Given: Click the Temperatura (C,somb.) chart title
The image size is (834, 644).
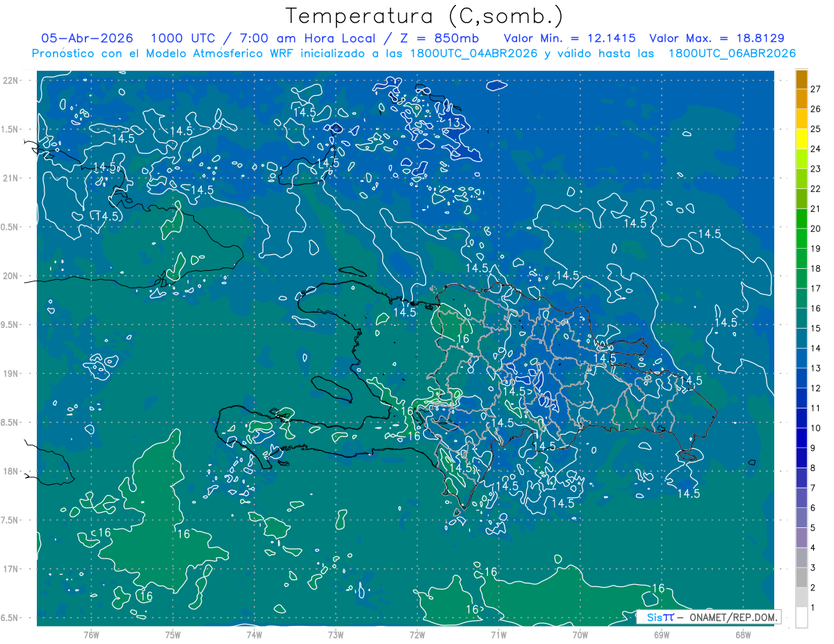Looking at the screenshot, I should pos(425,16).
